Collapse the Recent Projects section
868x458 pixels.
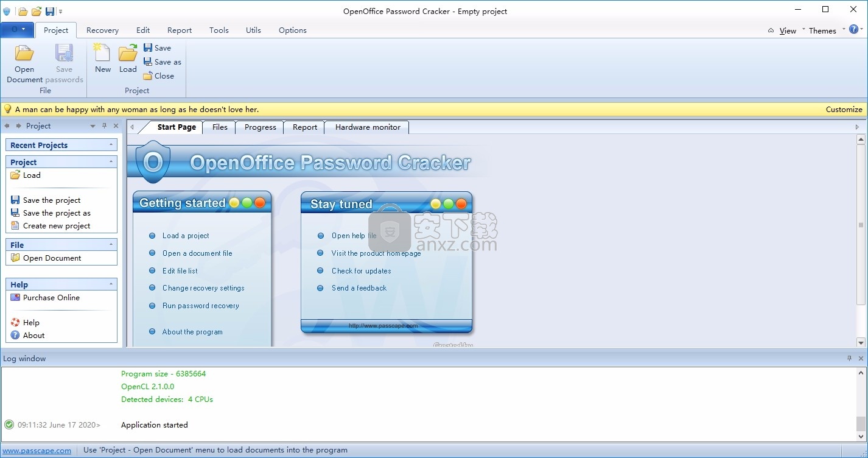(x=111, y=145)
